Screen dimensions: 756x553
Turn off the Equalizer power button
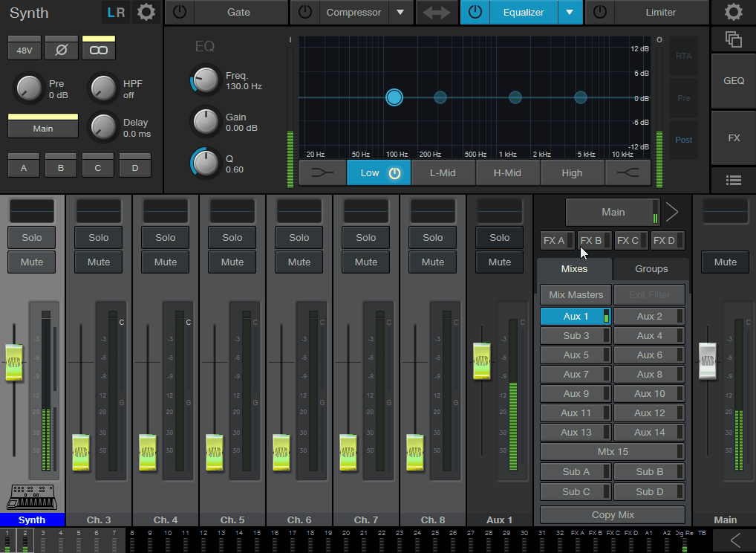pos(475,13)
